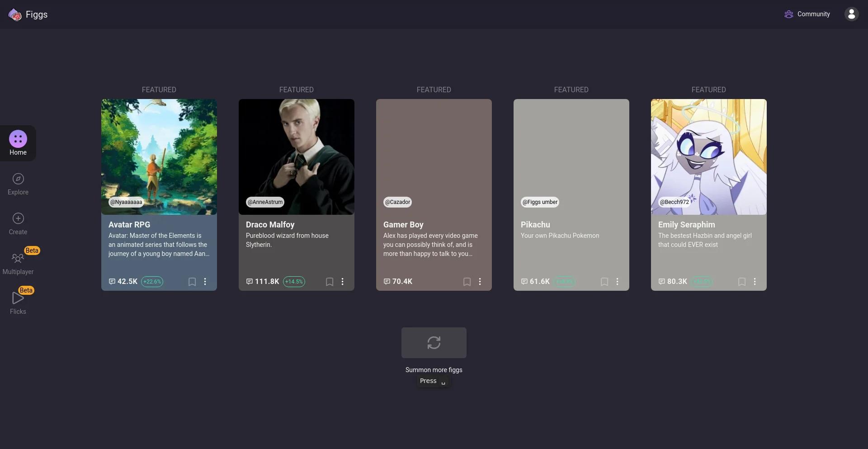The height and width of the screenshot is (449, 868).
Task: Click the Emily Seraphim title
Action: tap(686, 225)
